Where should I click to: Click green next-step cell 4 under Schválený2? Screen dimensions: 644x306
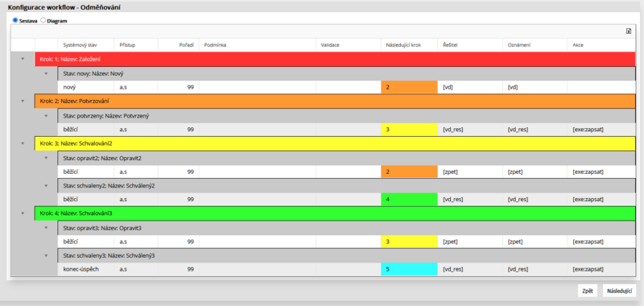click(x=409, y=200)
